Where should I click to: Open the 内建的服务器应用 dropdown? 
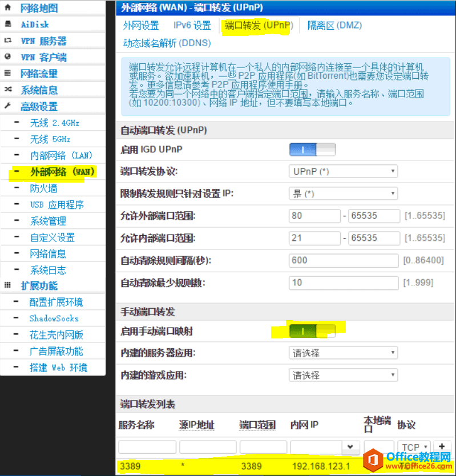[343, 353]
